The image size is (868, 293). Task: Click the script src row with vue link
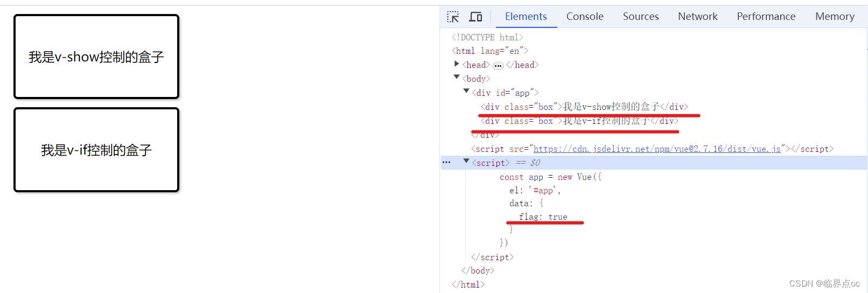click(x=652, y=149)
